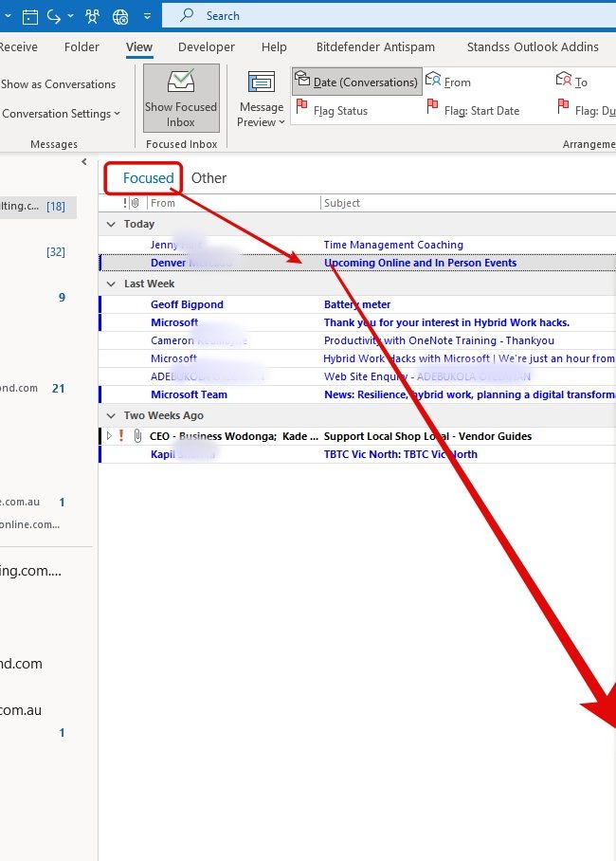Arrange by Date (Conversations)
This screenshot has height=861, width=616.
(x=357, y=82)
